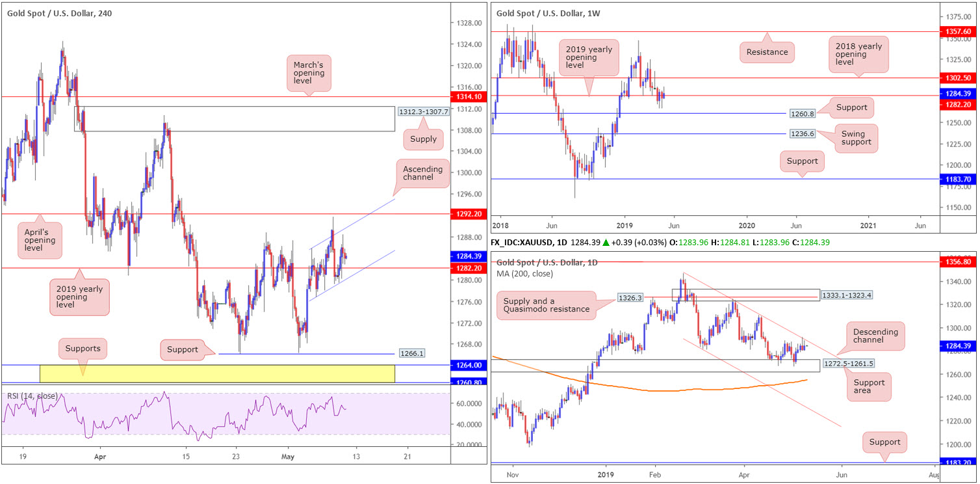The height and width of the screenshot is (484, 980).
Task: Click "2021" on the weekly chart time axis
Action: (x=870, y=225)
